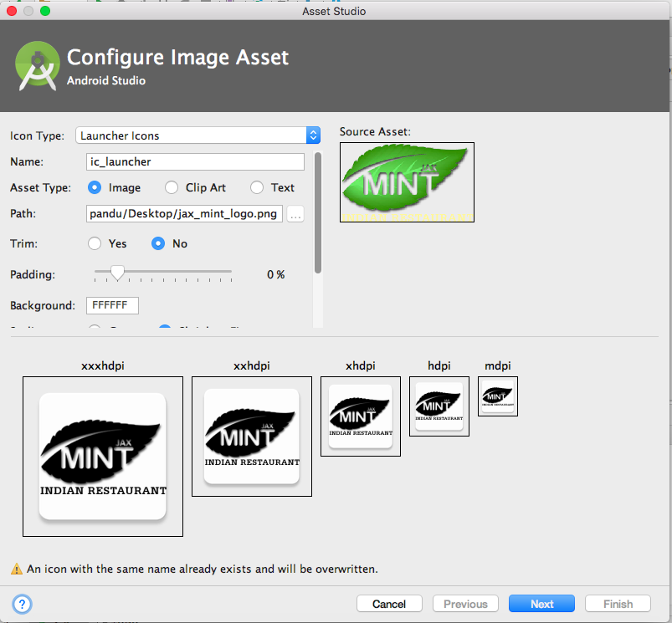This screenshot has height=623, width=672.
Task: Open the Icon Type dropdown
Action: (197, 135)
